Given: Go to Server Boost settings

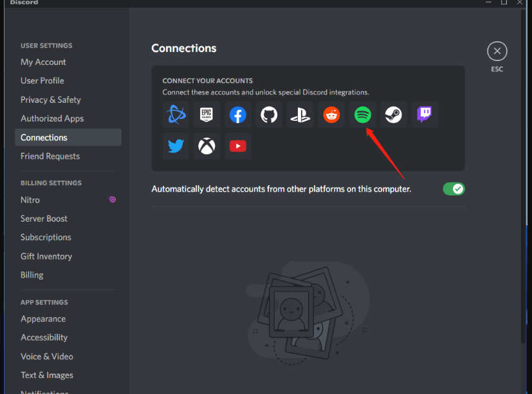Looking at the screenshot, I should (x=68, y=219).
